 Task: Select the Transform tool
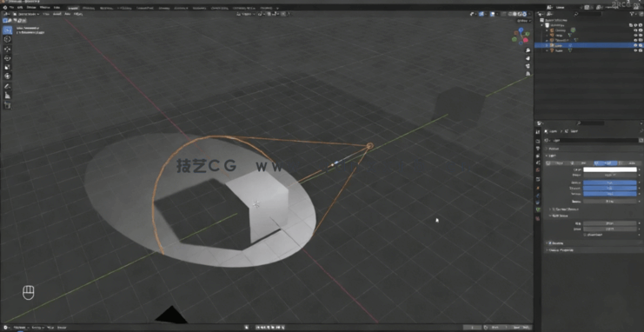tap(8, 76)
